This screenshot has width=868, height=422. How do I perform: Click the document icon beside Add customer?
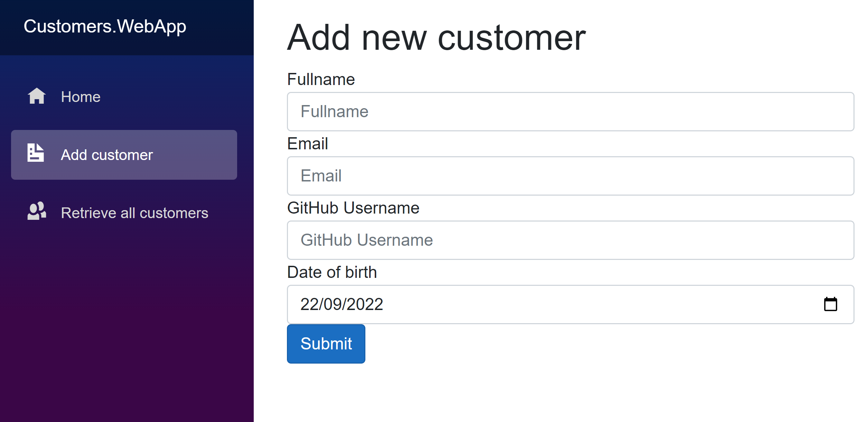pos(36,152)
